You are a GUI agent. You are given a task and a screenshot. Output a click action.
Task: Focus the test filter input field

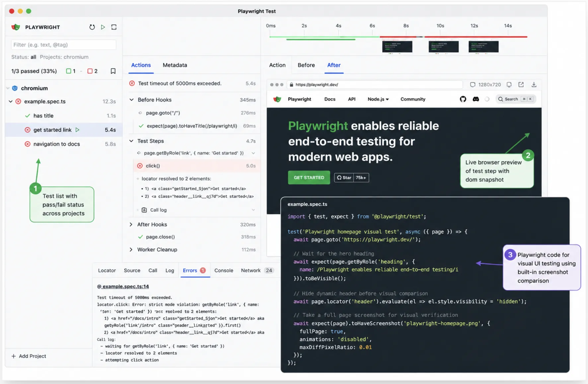pyautogui.click(x=64, y=45)
